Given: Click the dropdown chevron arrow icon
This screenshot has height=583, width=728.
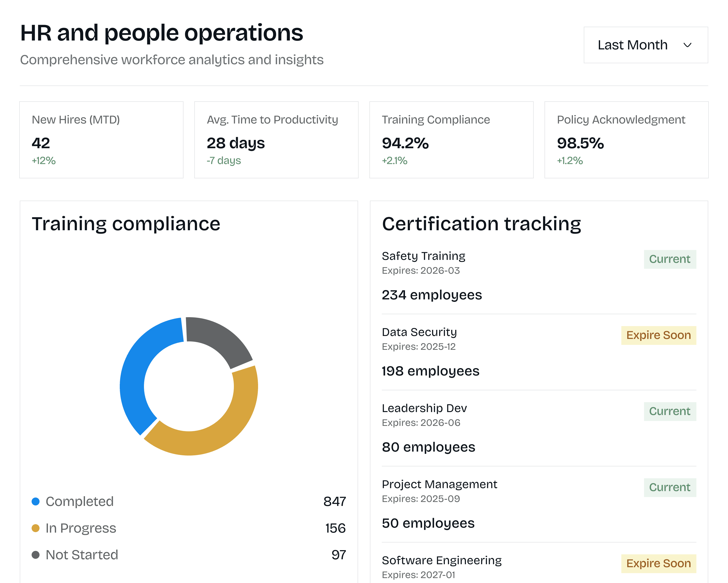Looking at the screenshot, I should [x=687, y=45].
